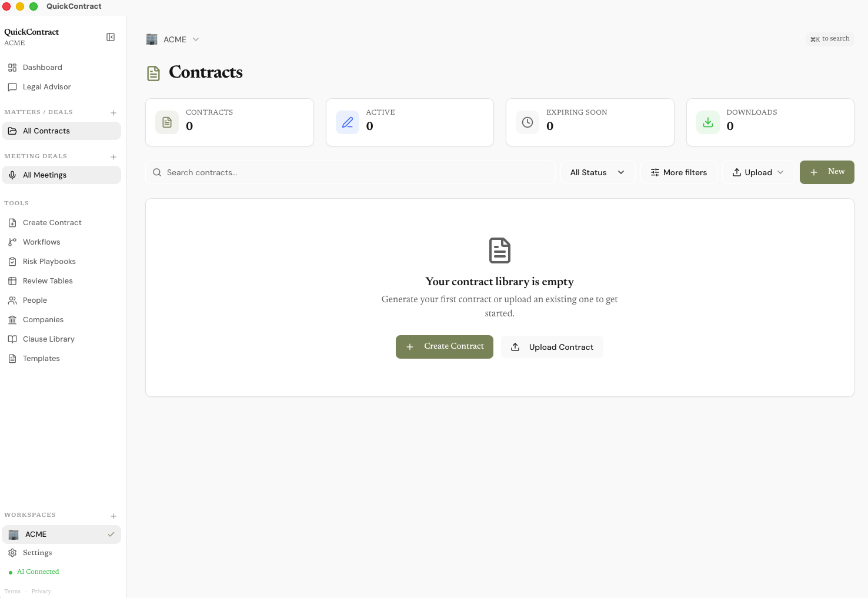The height and width of the screenshot is (598, 868).
Task: Click the Legal Advisor chat bubble icon
Action: 12,87
